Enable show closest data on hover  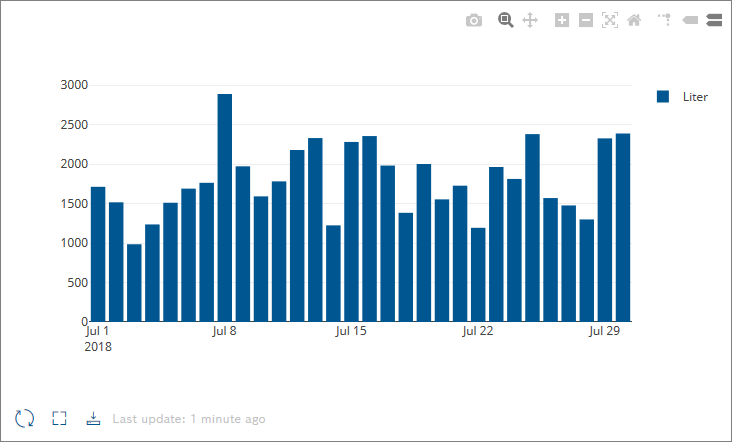pos(690,20)
